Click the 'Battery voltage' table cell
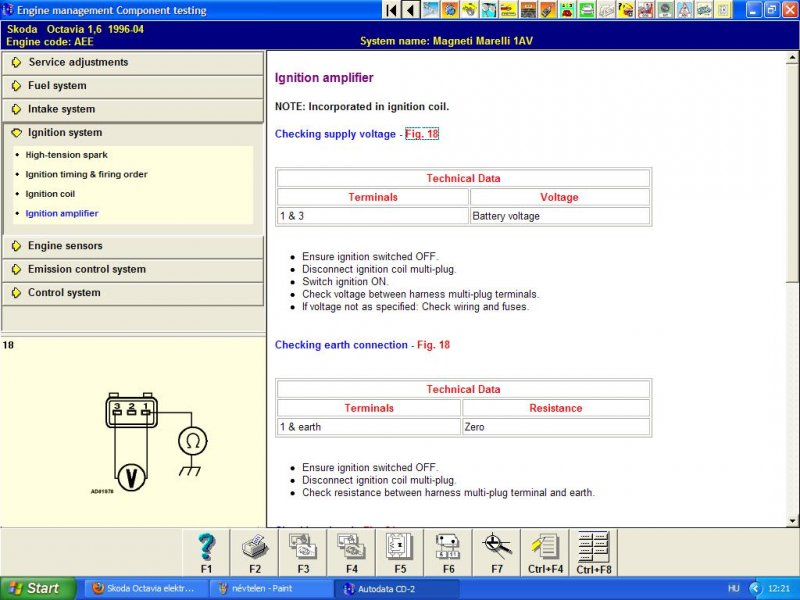Viewport: 800px width, 600px height. tap(560, 216)
